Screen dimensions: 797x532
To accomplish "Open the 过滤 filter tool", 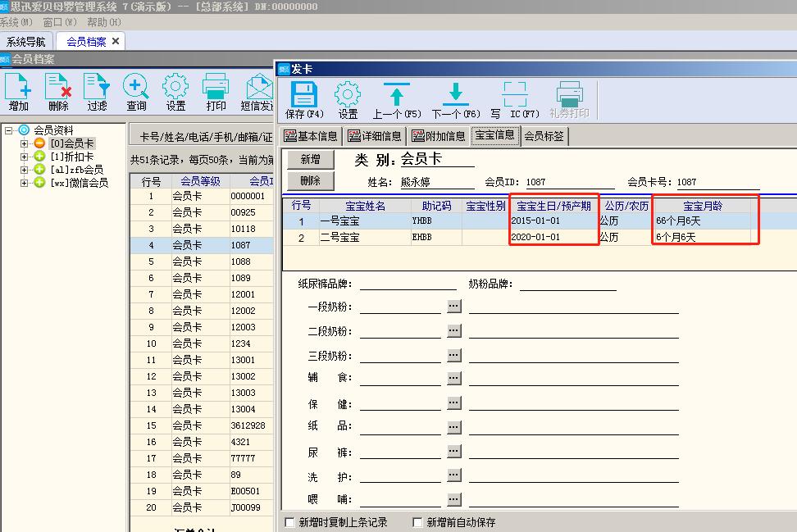I will click(97, 92).
